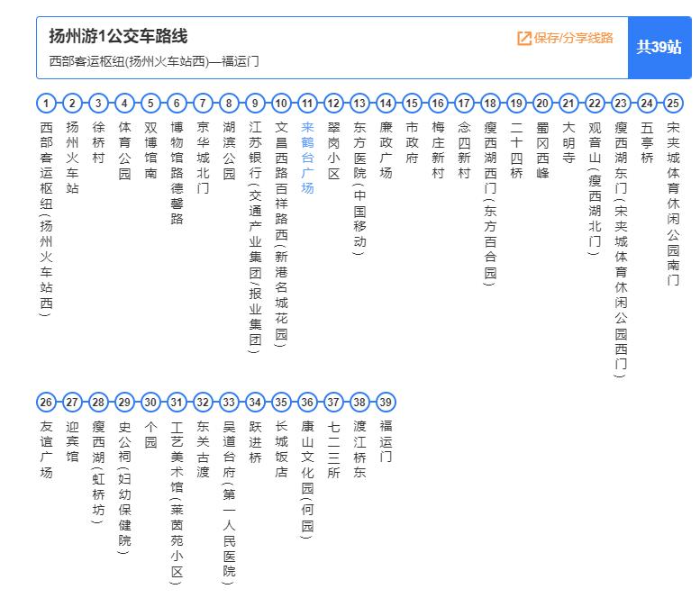Select stop number 11 circle marker

pyautogui.click(x=307, y=104)
